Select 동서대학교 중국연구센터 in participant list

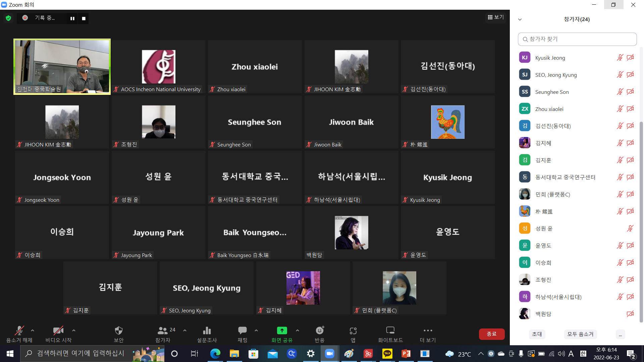pos(577,177)
